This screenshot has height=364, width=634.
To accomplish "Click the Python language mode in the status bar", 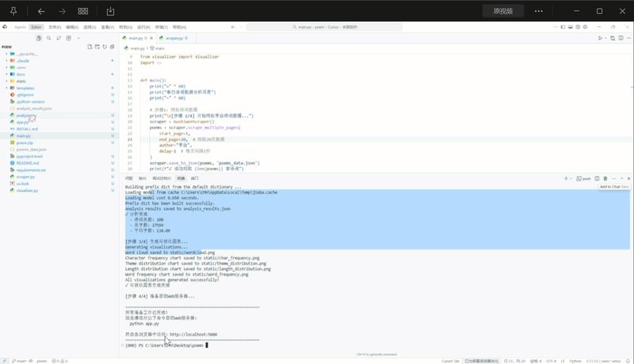I will [575, 361].
